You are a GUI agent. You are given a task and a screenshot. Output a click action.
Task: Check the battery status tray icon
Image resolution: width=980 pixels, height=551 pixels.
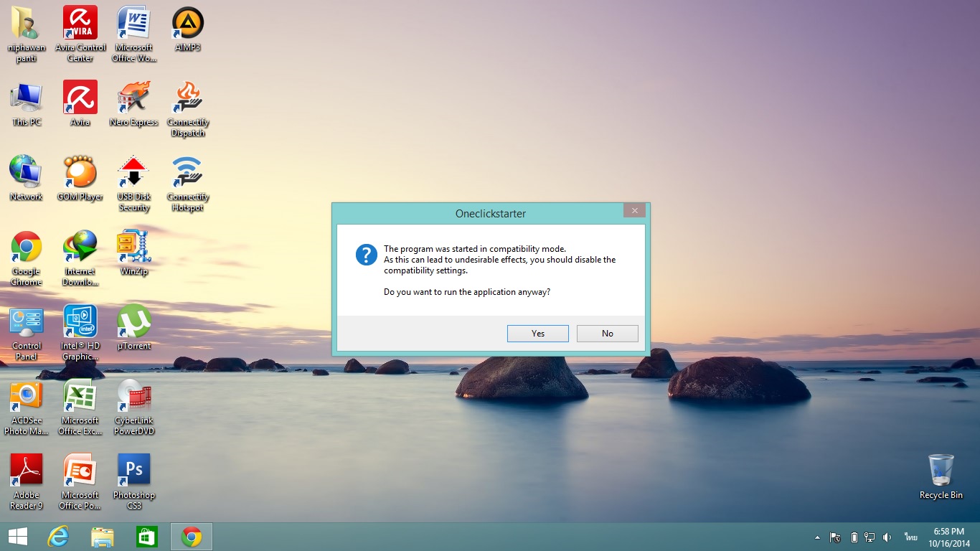[x=854, y=537]
